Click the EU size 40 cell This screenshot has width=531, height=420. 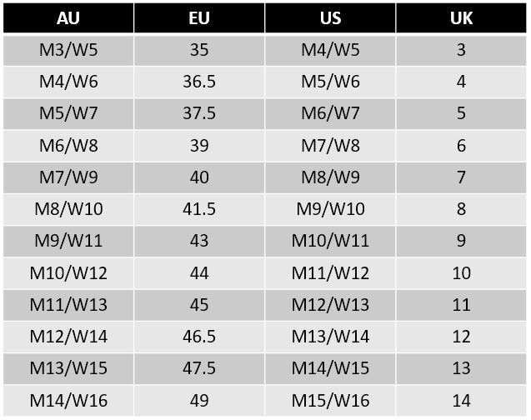pyautogui.click(x=199, y=177)
